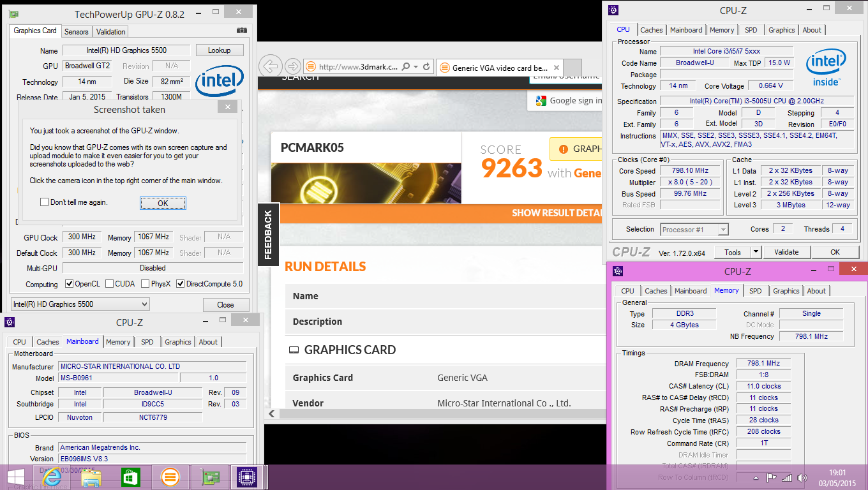The image size is (868, 490).
Task: Check the Don't tell me again box
Action: click(x=44, y=202)
